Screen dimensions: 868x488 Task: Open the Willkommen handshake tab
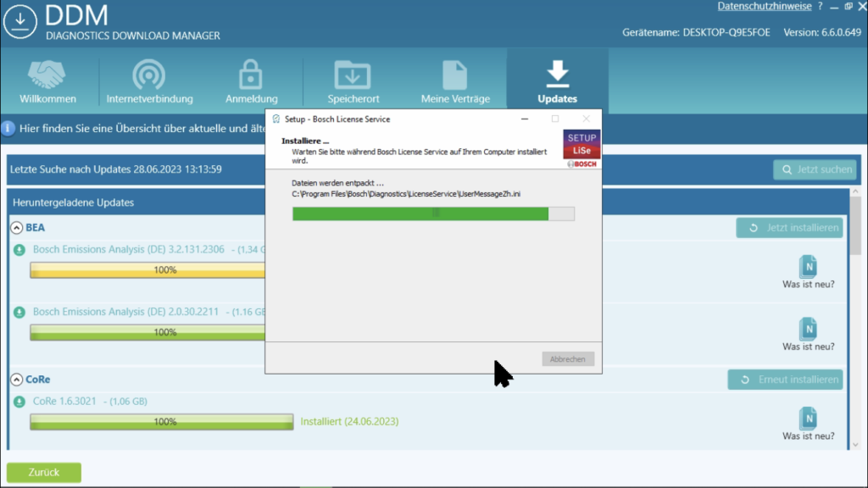point(47,81)
